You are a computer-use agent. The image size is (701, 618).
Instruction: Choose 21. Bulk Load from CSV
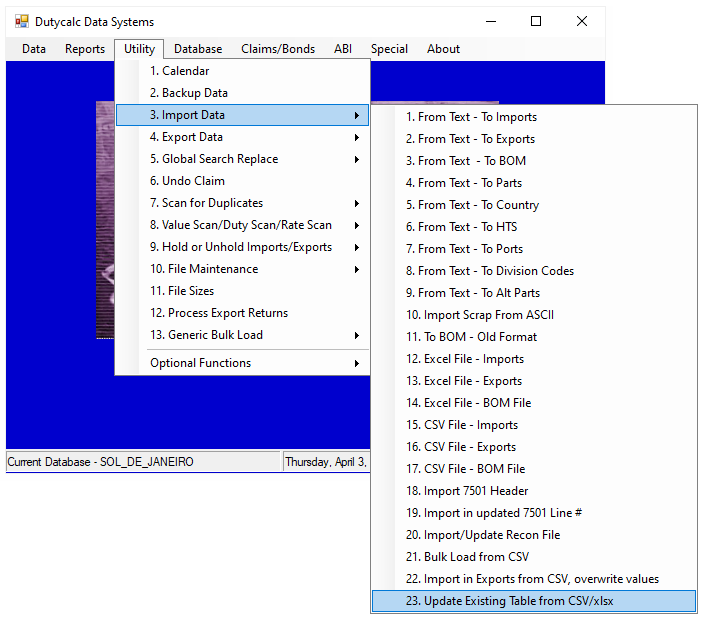[x=534, y=557]
